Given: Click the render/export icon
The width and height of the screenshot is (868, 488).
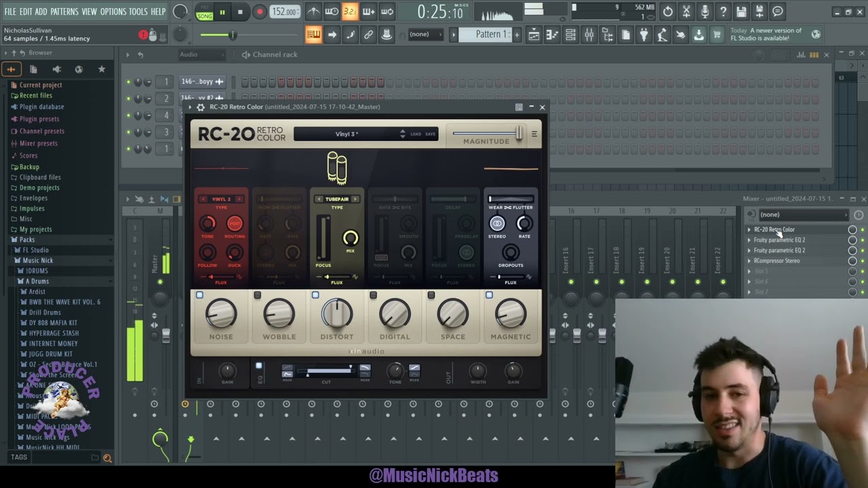Looking at the screenshot, I should click(x=759, y=12).
